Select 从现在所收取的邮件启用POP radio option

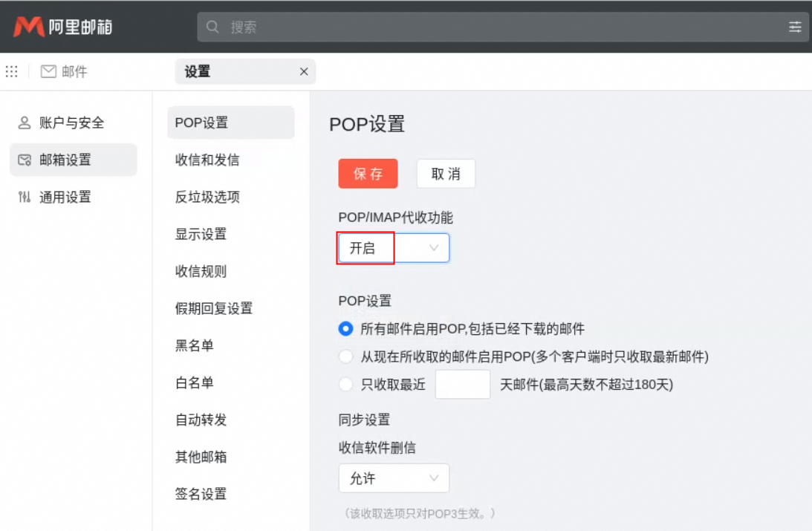tap(345, 357)
